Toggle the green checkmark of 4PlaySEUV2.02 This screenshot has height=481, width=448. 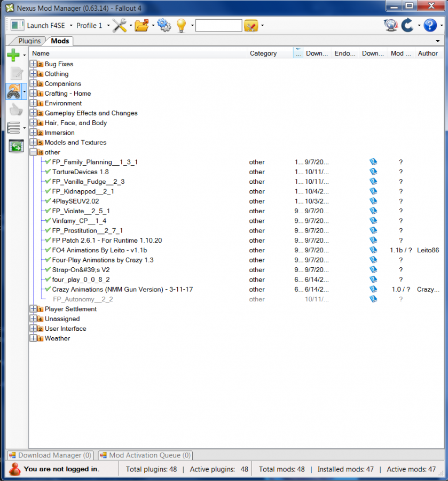click(48, 201)
